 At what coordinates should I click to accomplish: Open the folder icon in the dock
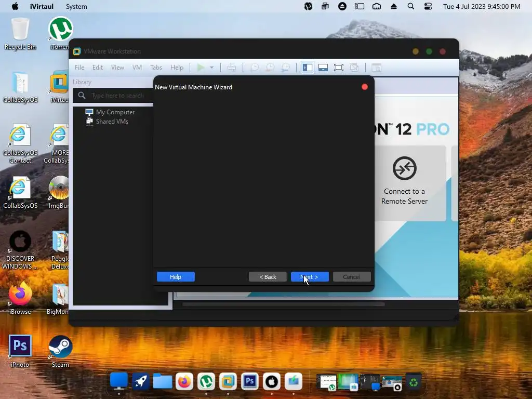tap(163, 382)
